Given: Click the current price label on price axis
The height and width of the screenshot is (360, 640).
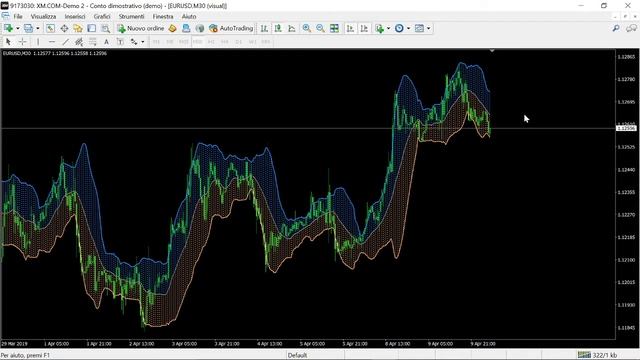Looking at the screenshot, I should [626, 128].
